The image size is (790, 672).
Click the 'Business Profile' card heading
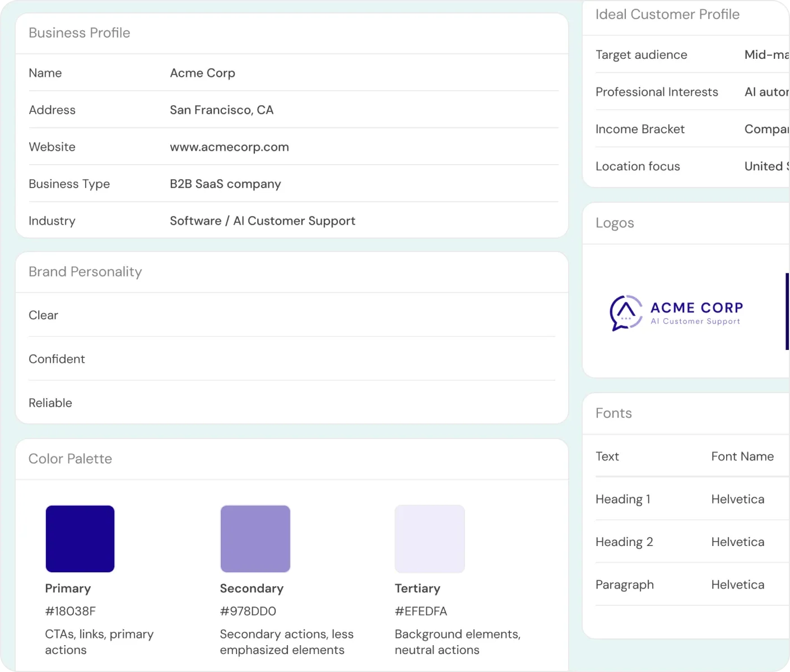pos(80,33)
